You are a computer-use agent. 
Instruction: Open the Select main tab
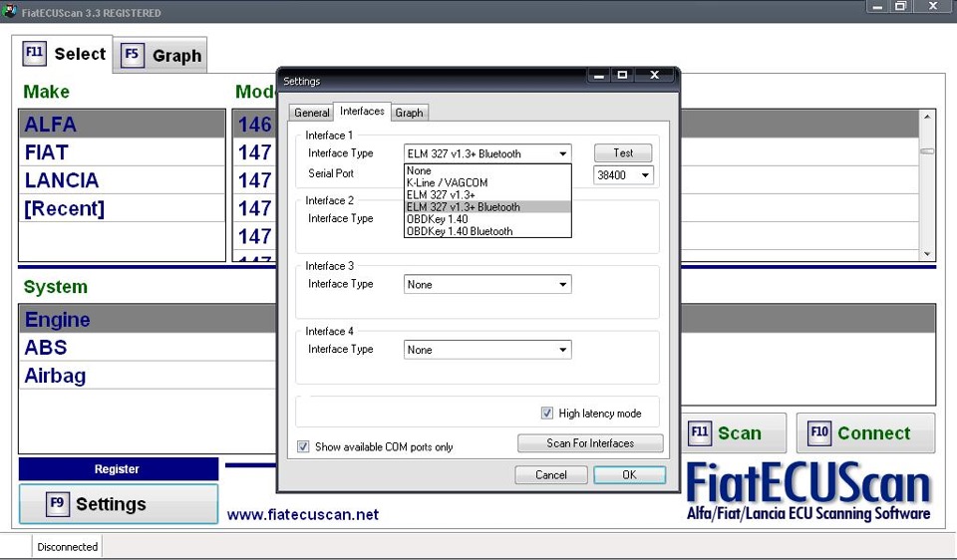[62, 54]
